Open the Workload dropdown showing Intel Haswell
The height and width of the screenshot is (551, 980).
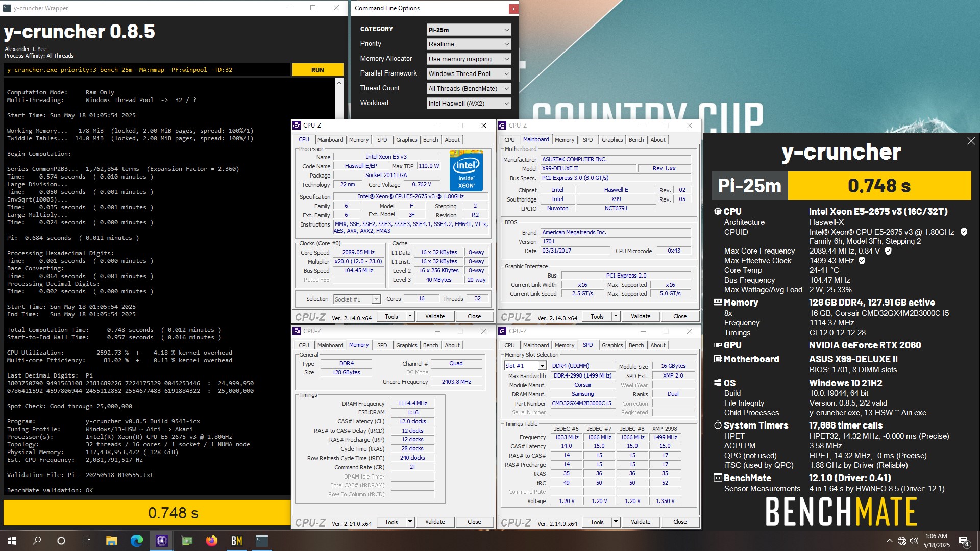click(x=469, y=104)
